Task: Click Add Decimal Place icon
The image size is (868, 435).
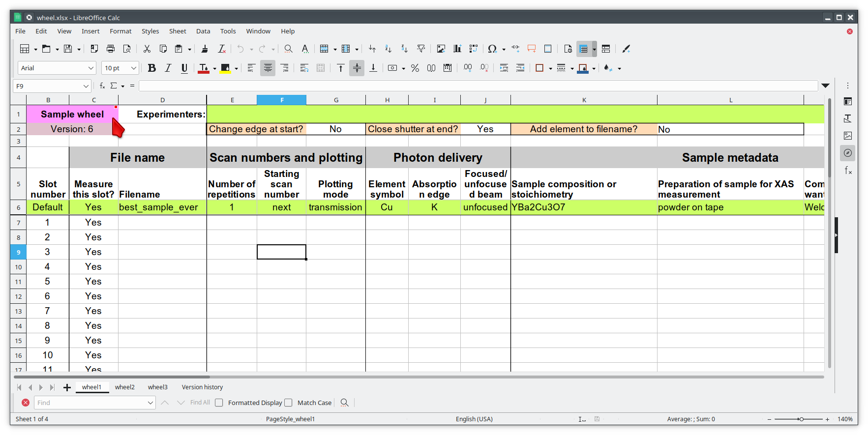Action: 468,68
